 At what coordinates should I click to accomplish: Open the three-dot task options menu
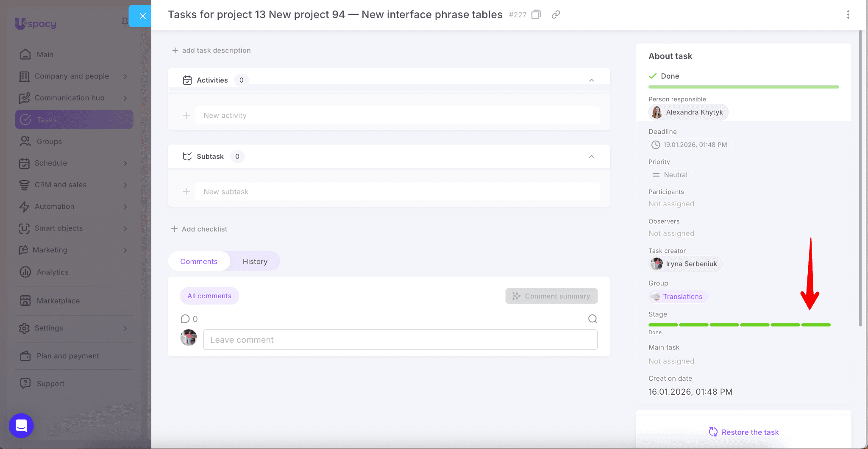click(x=848, y=15)
